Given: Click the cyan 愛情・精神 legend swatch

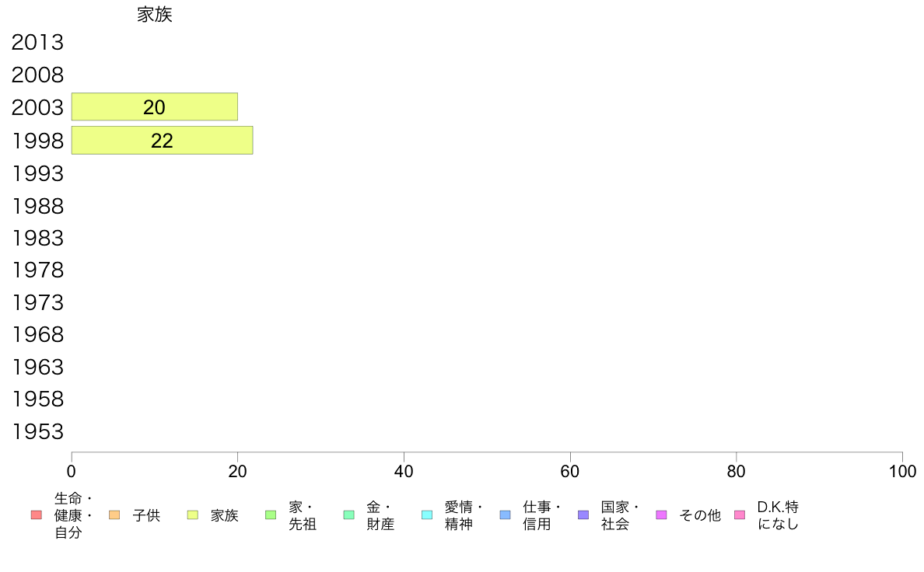Looking at the screenshot, I should click(427, 515).
